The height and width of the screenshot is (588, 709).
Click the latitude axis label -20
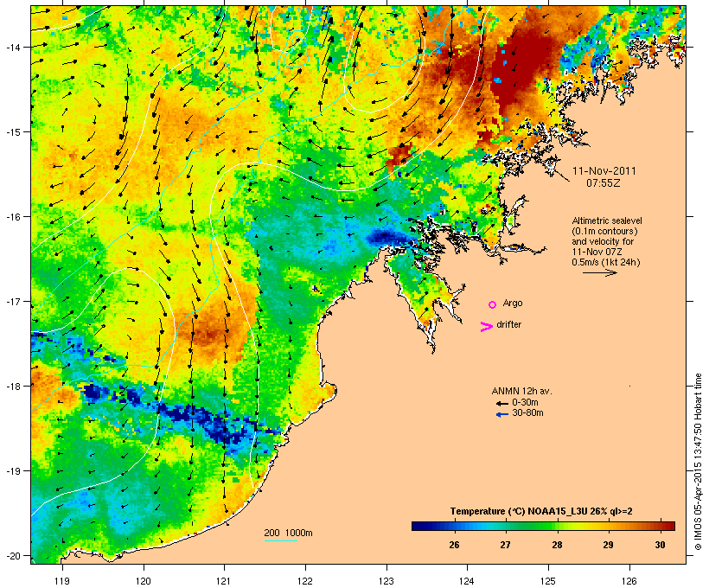(13, 556)
